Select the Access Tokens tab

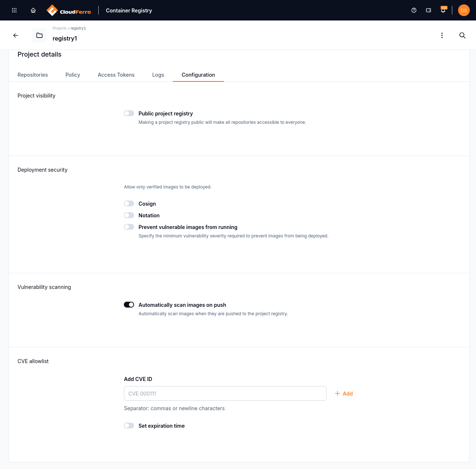tap(116, 75)
